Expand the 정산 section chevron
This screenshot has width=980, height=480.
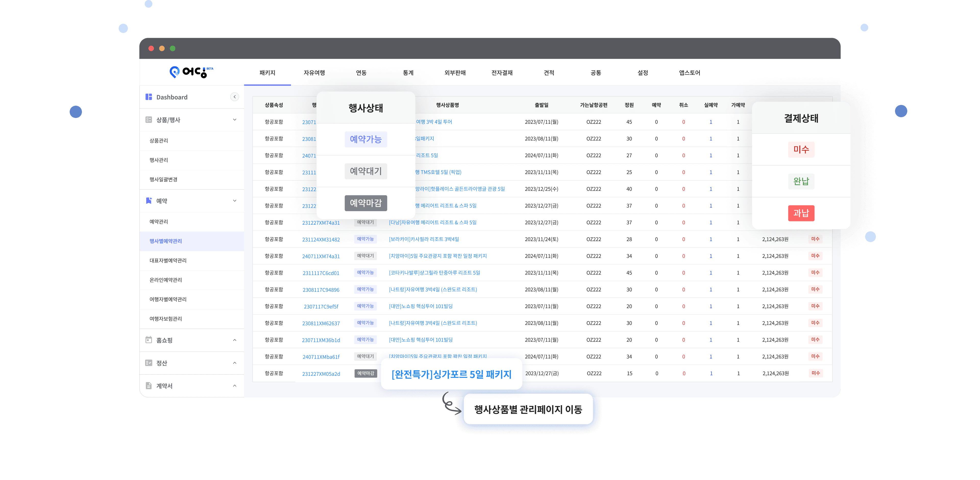click(235, 363)
